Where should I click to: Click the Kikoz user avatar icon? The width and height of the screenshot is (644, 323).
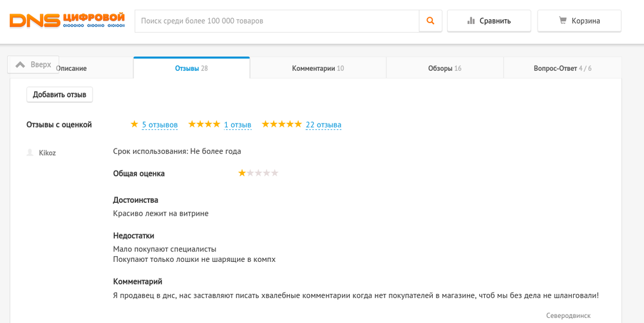(30, 152)
